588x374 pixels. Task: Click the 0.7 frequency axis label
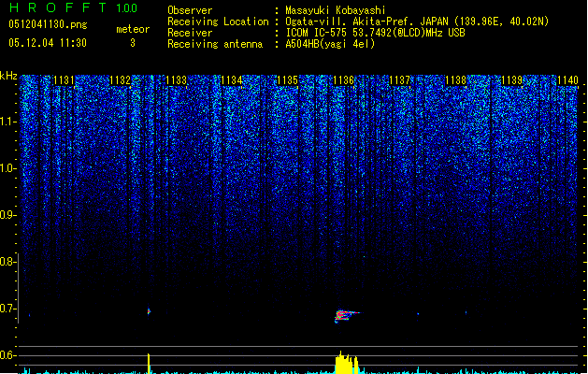(x=7, y=309)
